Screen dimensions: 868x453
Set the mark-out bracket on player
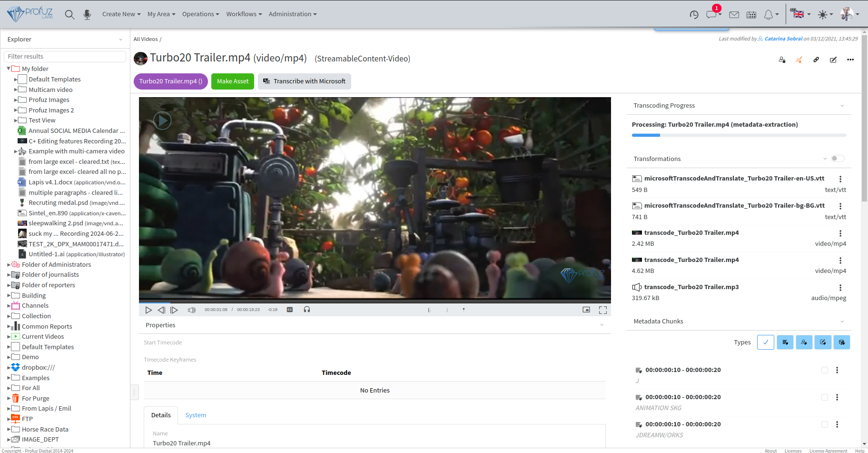[x=447, y=310]
